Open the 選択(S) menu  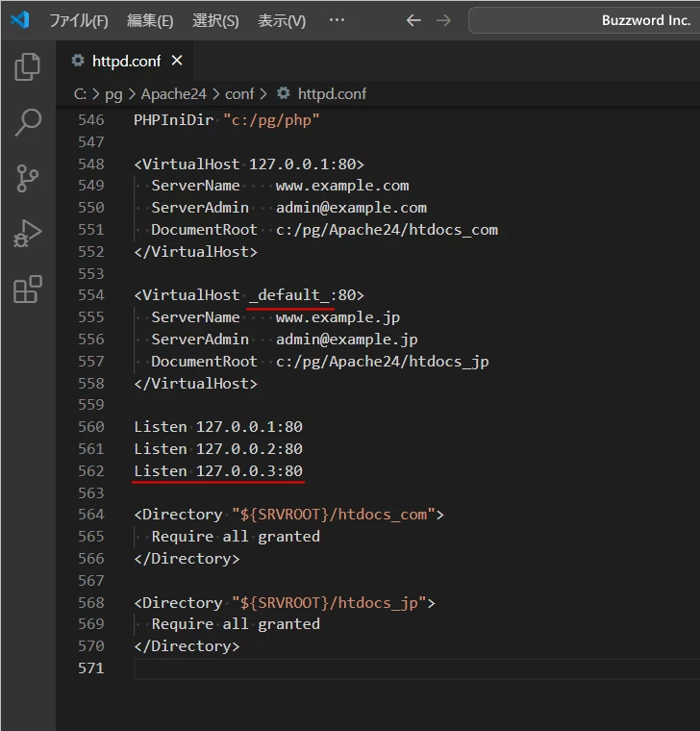pyautogui.click(x=215, y=20)
